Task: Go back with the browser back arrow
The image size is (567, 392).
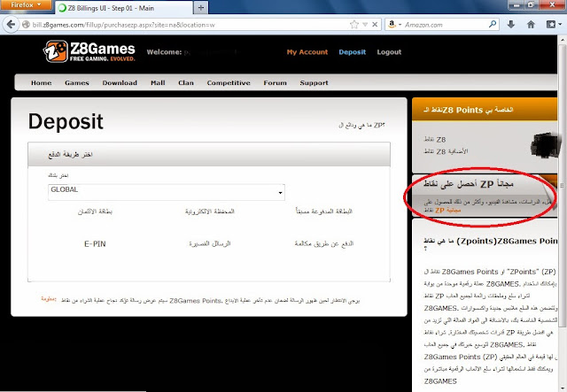Action: click(11, 25)
